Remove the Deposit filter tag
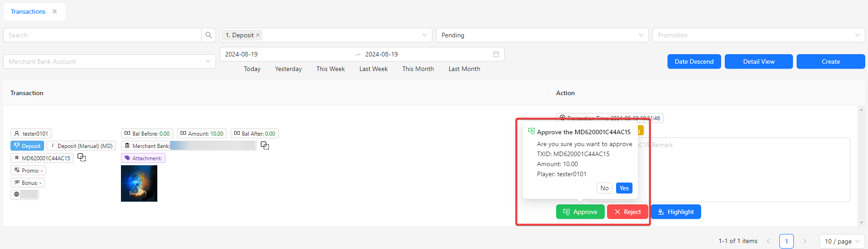Viewport: 868px width, 249px height. point(258,35)
